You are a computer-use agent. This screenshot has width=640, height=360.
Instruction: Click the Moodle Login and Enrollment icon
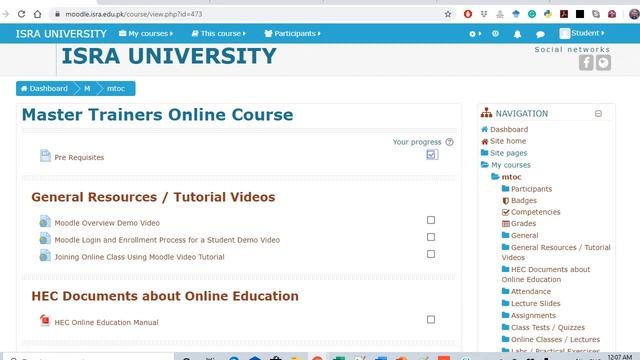click(45, 238)
